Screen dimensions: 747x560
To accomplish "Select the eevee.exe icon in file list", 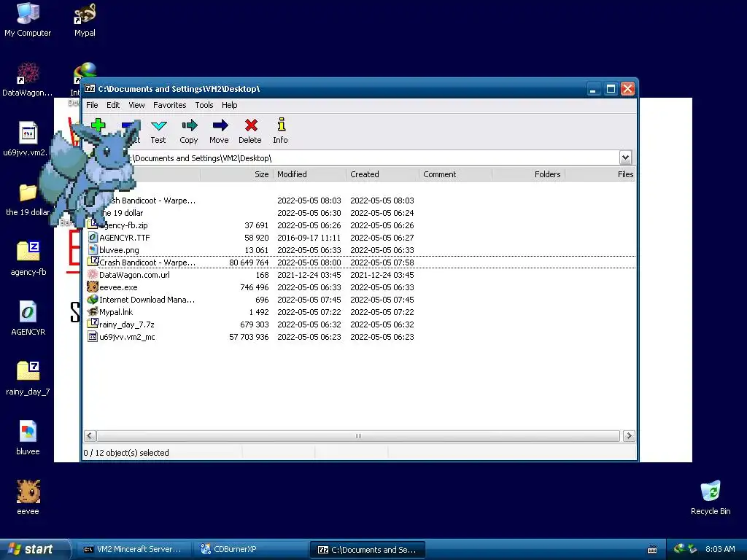I will 93,287.
